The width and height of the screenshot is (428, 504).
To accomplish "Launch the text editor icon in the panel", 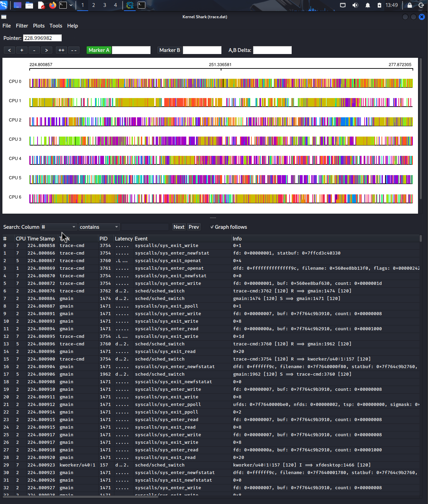I will pyautogui.click(x=41, y=5).
